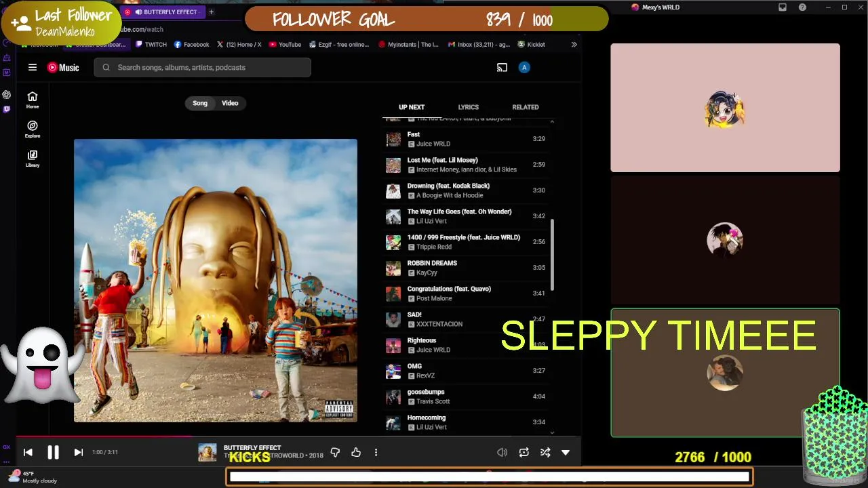Image resolution: width=868 pixels, height=488 pixels.
Task: Click the inbox icon in Mexy's WRLD title bar
Action: tap(783, 7)
